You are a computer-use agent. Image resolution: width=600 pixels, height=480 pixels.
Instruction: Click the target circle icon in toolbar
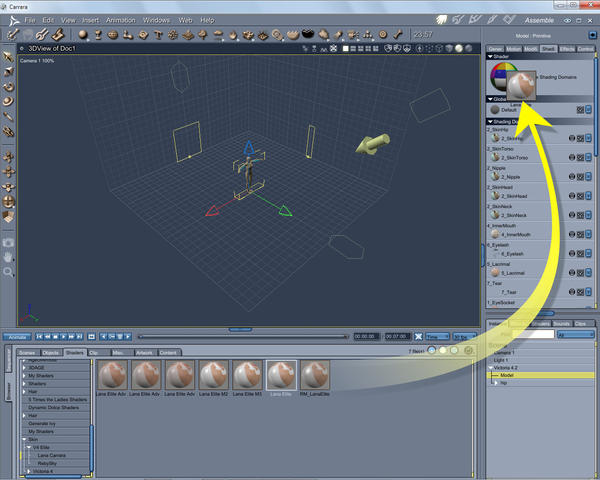pos(383,35)
